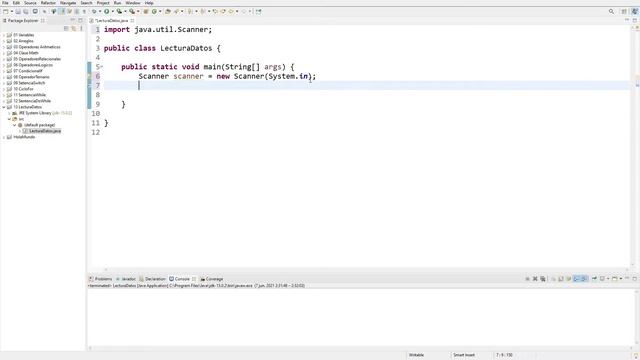Click the External Tools toolbar icon
The height and width of the screenshot is (360, 640).
[132, 11]
